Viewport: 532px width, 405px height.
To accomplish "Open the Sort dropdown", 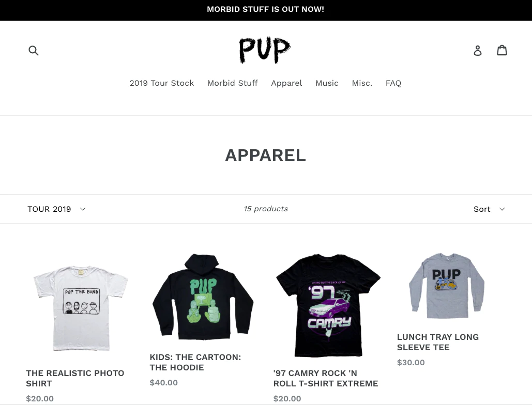I will click(x=489, y=209).
